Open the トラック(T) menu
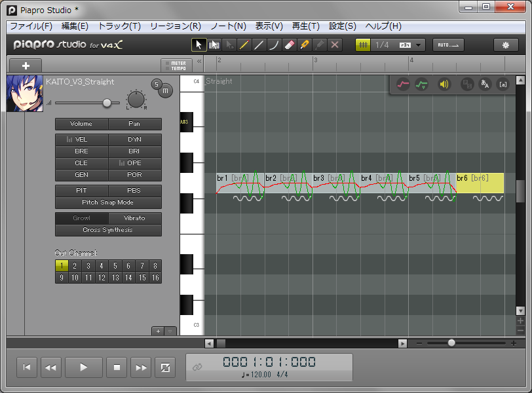 click(119, 26)
